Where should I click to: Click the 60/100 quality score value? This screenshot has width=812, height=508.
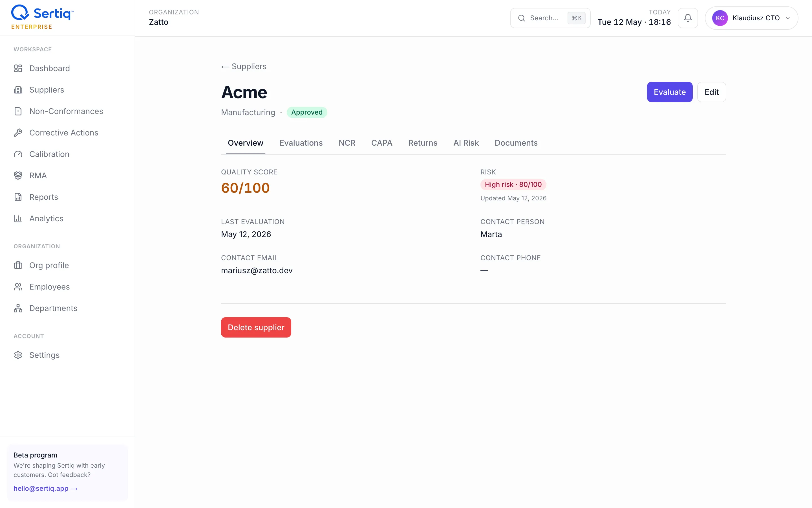245,188
